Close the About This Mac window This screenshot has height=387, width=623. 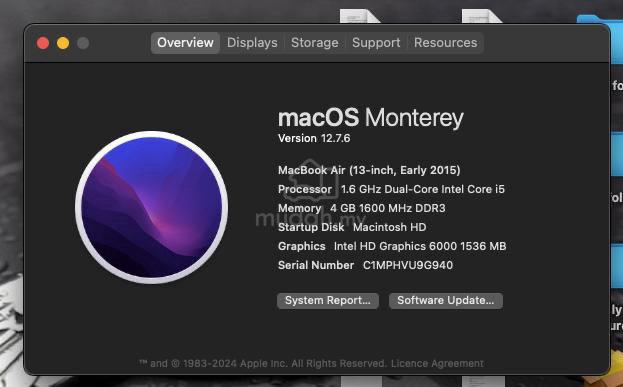point(43,43)
